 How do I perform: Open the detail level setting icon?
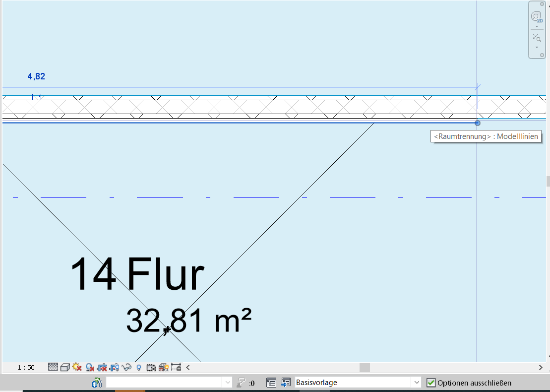coord(53,367)
